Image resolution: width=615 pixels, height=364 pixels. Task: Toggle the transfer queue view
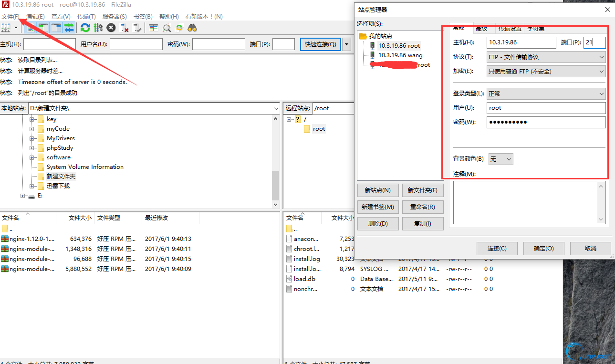(69, 28)
